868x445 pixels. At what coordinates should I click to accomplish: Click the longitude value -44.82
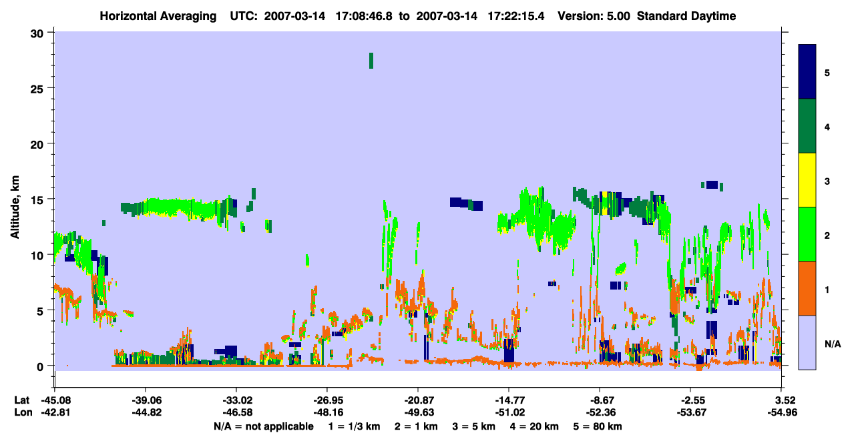pyautogui.click(x=146, y=413)
